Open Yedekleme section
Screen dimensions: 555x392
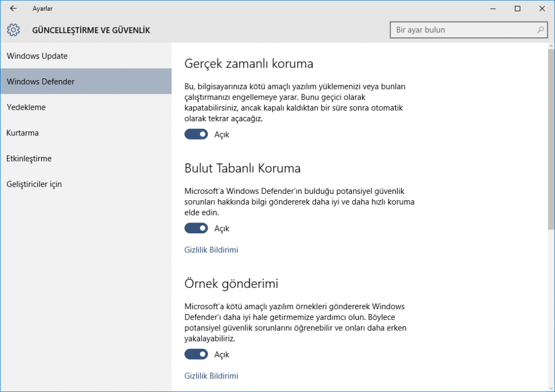point(86,107)
